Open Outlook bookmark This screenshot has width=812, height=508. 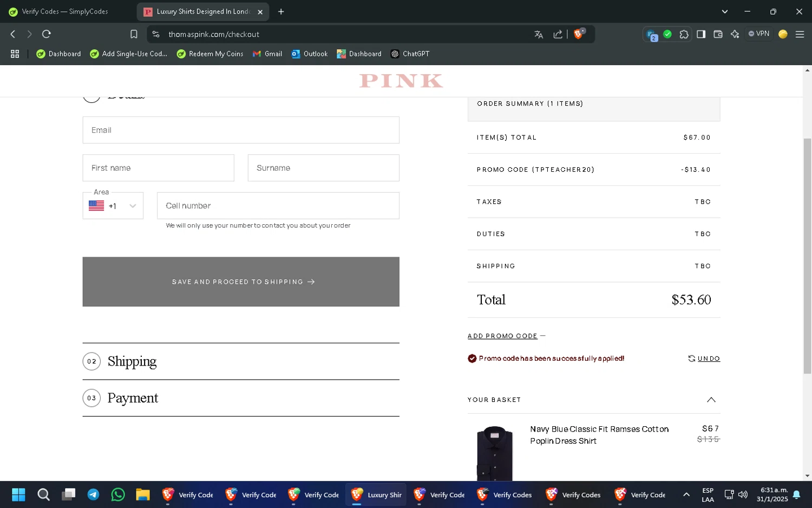point(310,54)
